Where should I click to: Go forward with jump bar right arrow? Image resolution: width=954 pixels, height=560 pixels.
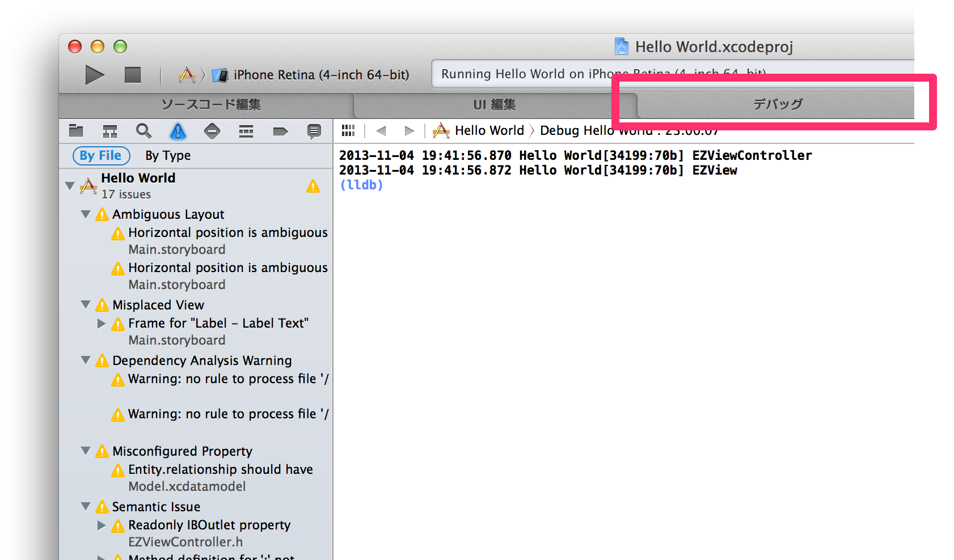[x=409, y=131]
